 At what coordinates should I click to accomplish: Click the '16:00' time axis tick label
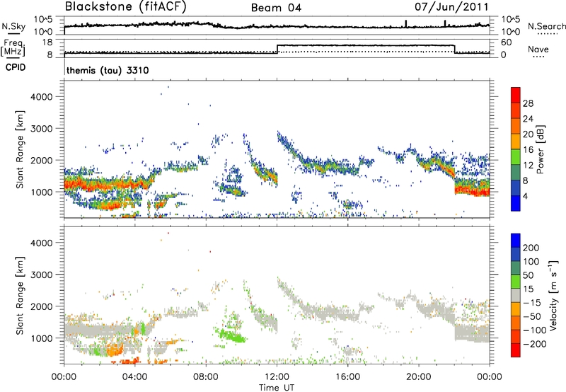(x=347, y=377)
